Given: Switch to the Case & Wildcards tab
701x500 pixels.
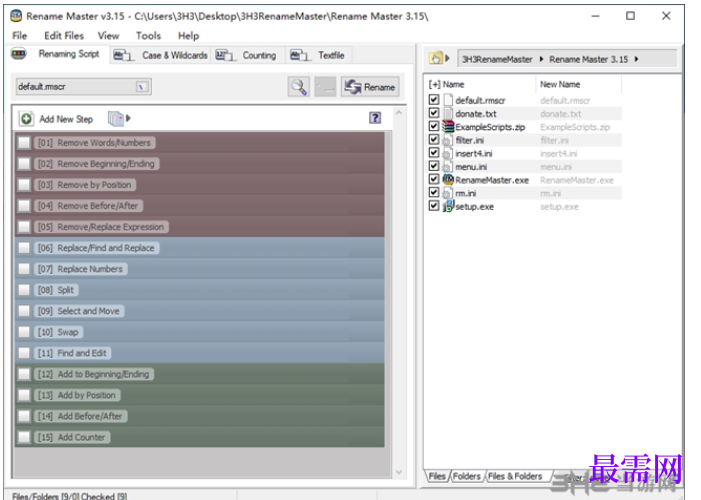Looking at the screenshot, I should pos(160,55).
